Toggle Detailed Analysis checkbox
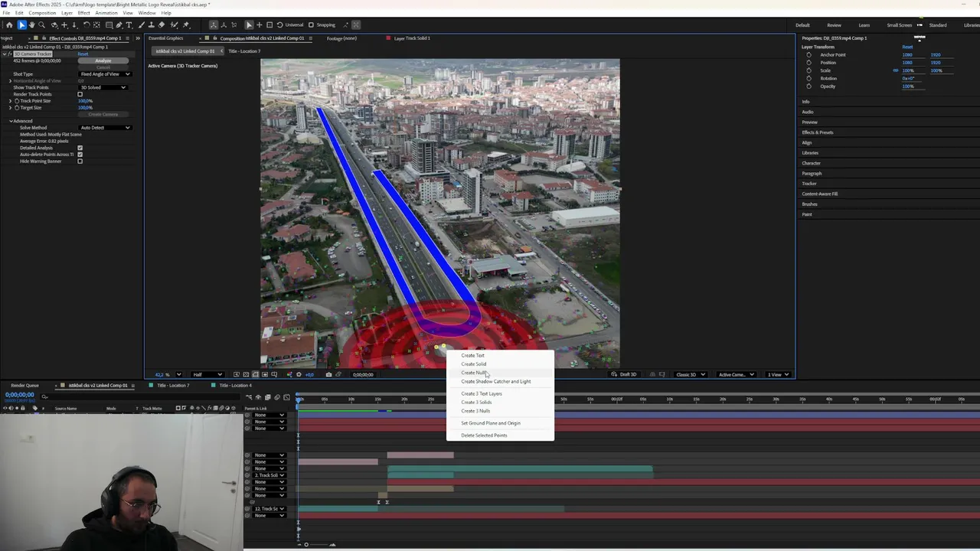This screenshot has width=980, height=551. coord(80,148)
